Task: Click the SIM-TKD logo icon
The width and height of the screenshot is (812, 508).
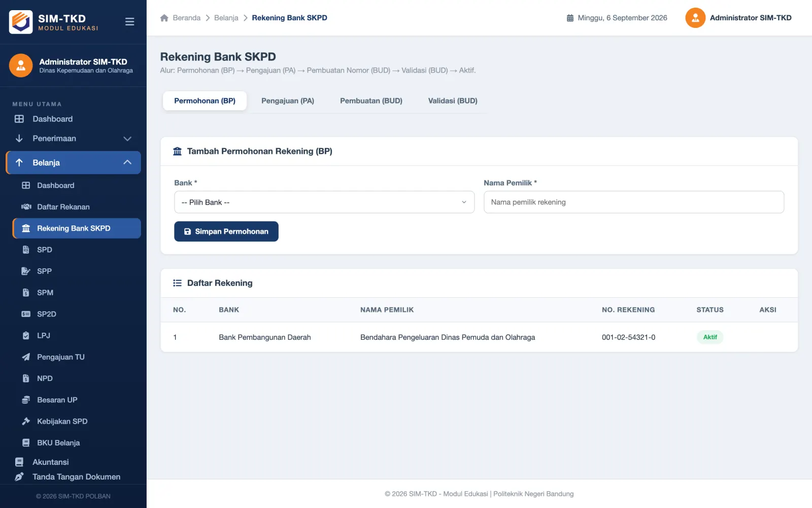Action: pyautogui.click(x=21, y=22)
